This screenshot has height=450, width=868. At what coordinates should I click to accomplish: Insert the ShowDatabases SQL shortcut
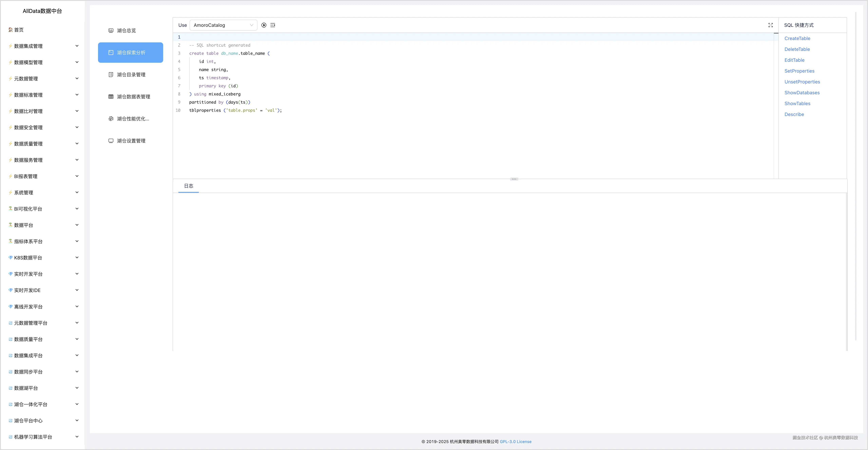point(802,93)
